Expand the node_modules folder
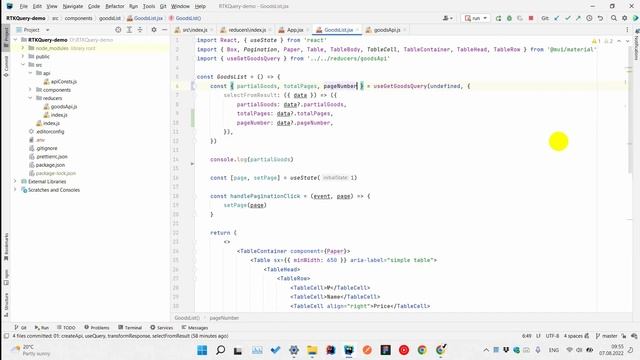 pos(23,48)
